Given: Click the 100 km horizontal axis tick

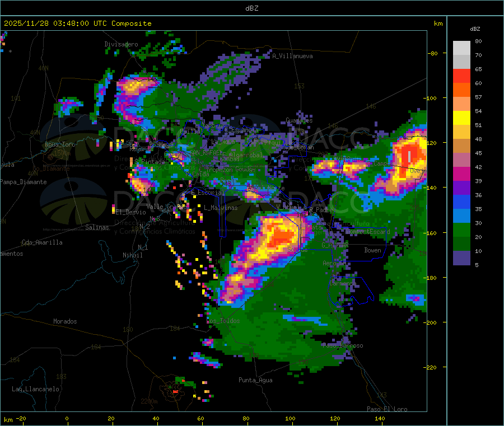Looking at the screenshot, I should [x=290, y=418].
